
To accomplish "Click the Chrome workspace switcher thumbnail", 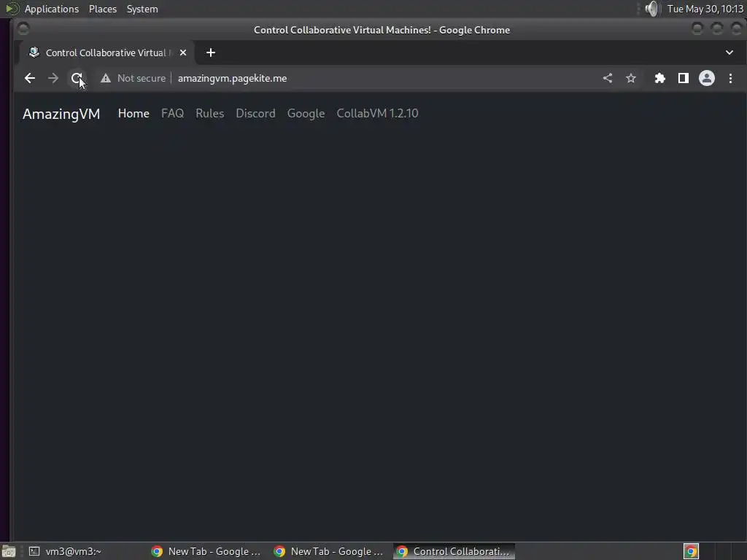I will pyautogui.click(x=692, y=551).
